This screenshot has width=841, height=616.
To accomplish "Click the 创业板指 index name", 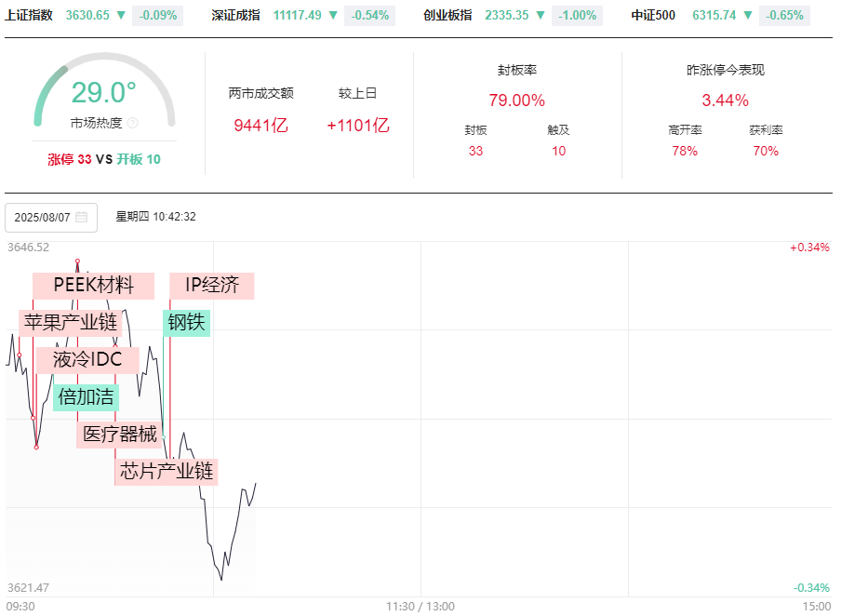I will (447, 15).
